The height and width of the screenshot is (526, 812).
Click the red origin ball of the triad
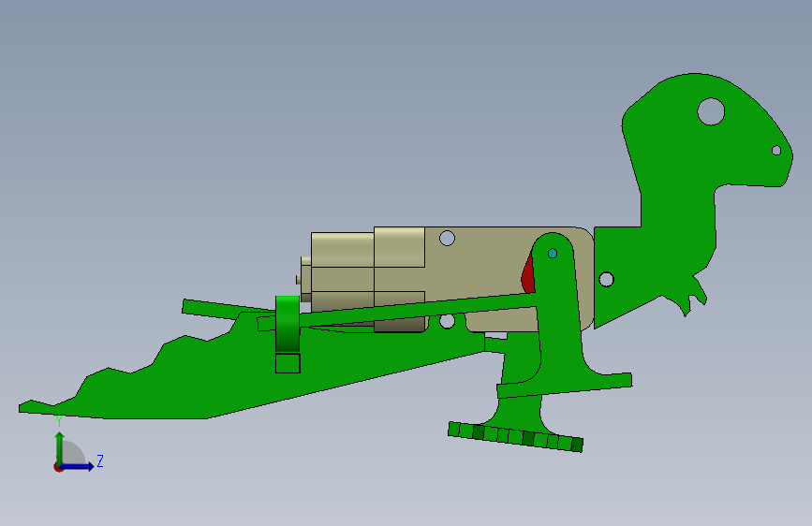point(58,467)
